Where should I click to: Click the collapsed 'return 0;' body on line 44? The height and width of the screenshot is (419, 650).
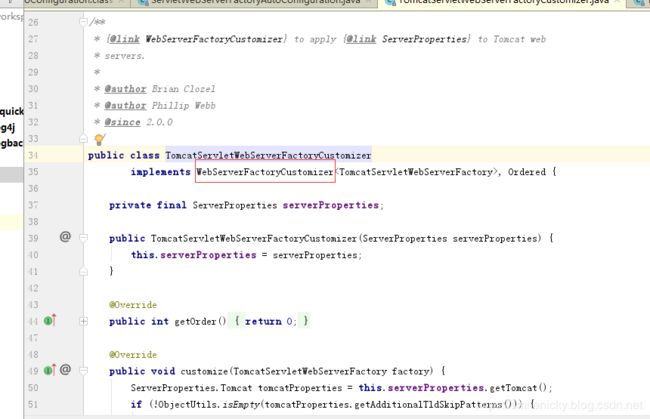pos(271,321)
